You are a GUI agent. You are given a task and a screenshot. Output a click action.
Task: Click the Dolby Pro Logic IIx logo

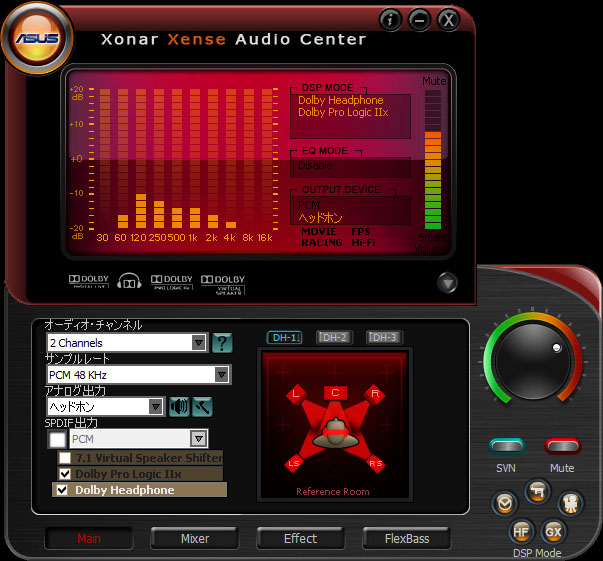pyautogui.click(x=172, y=282)
